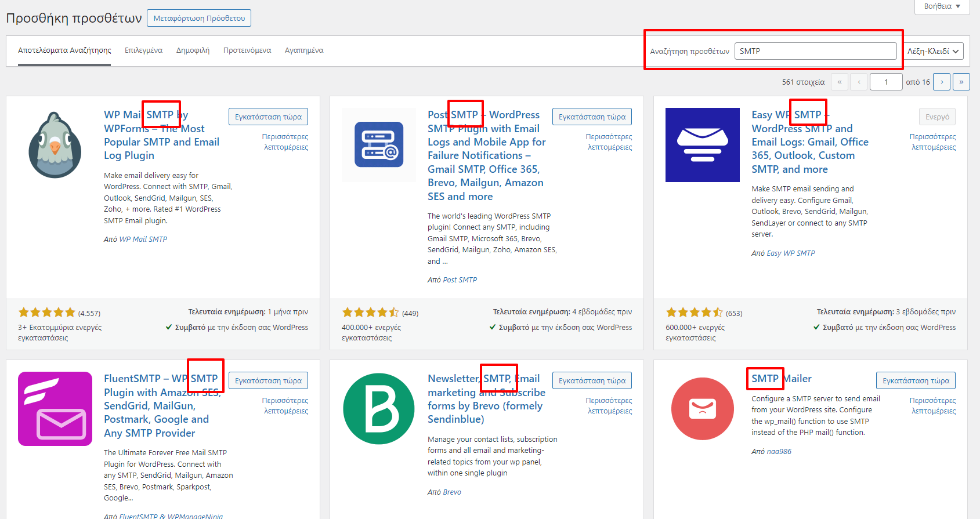Click '3+ Εκατομμύρια ενεργές εγκαταστάσεις' text

pos(60,332)
